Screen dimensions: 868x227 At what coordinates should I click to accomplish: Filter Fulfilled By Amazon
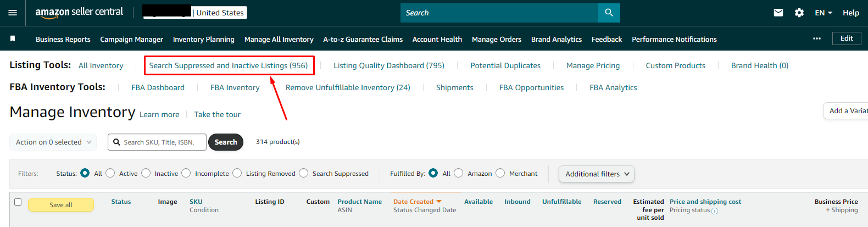click(459, 173)
